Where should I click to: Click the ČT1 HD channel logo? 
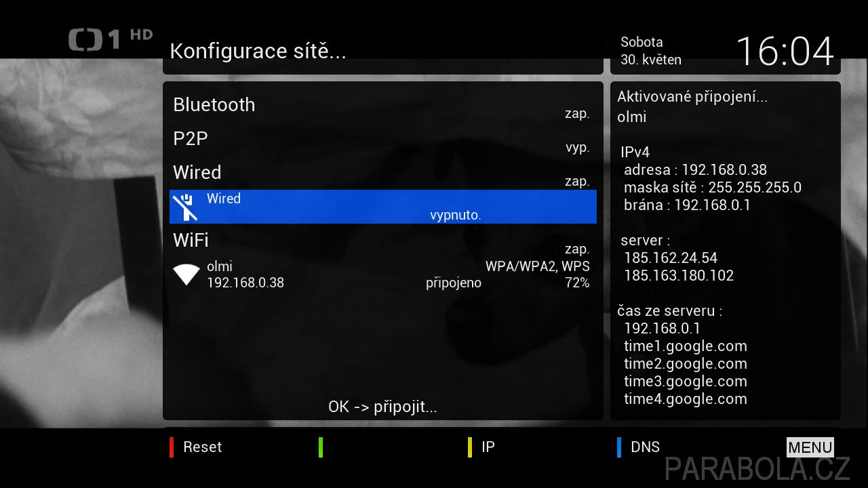tap(111, 39)
